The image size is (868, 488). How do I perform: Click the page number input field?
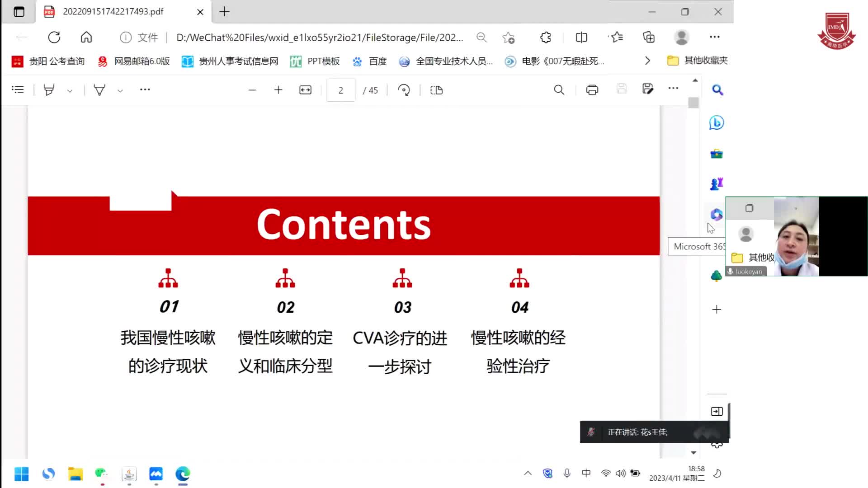(x=340, y=90)
